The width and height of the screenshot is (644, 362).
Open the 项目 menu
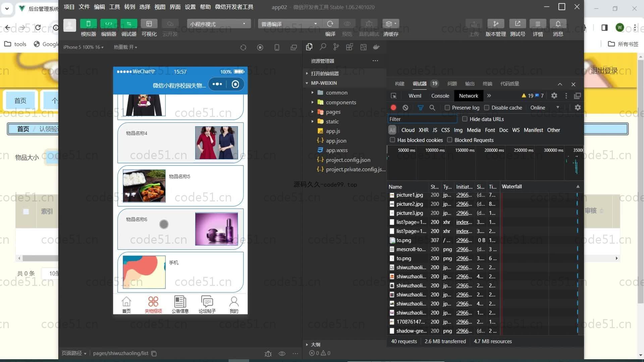(69, 7)
